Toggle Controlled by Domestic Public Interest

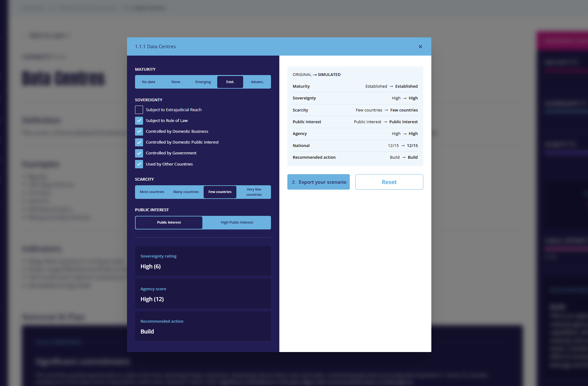139,142
